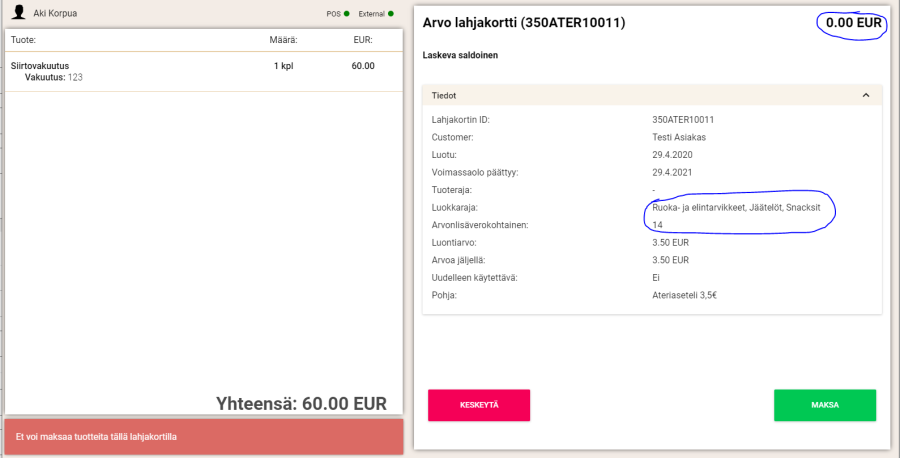Click the Yhteensä 60.00 EUR total
This screenshot has width=900, height=458.
point(301,403)
